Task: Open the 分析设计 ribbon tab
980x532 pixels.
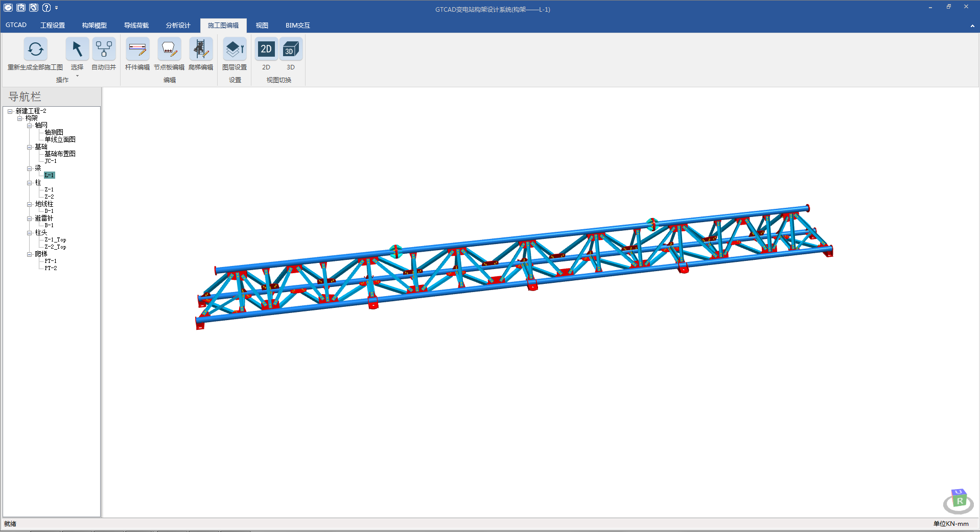Action: pos(178,26)
